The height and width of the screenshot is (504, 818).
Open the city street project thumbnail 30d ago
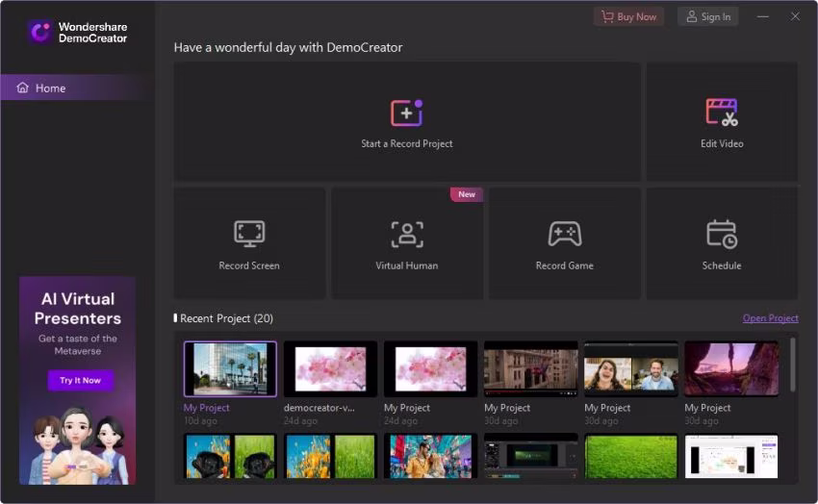pos(530,369)
